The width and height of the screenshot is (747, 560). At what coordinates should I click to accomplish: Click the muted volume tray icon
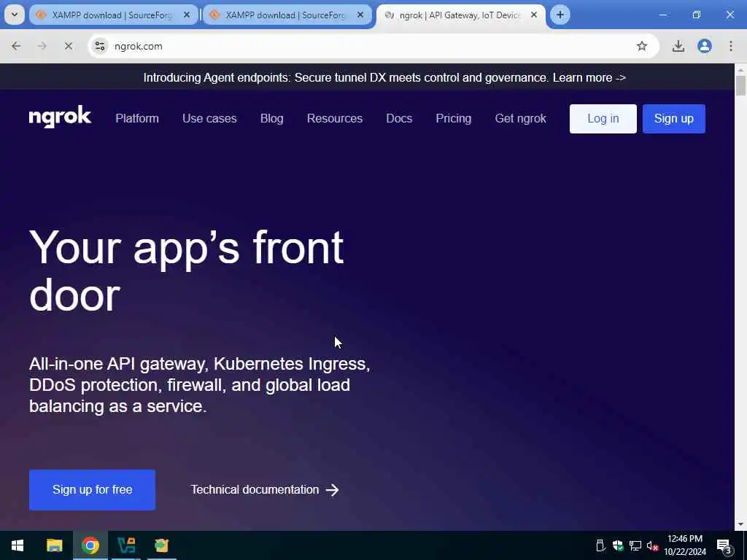[x=653, y=546]
